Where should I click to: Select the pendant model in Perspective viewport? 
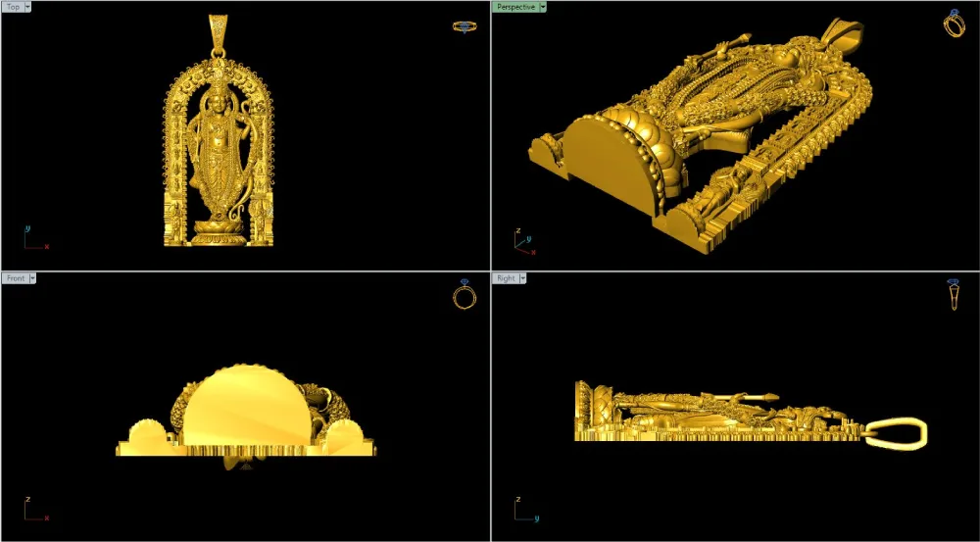tap(700, 134)
